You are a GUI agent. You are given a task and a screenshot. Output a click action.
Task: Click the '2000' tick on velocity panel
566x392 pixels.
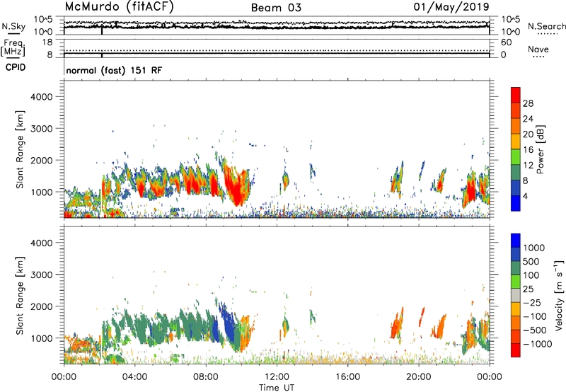(41, 306)
